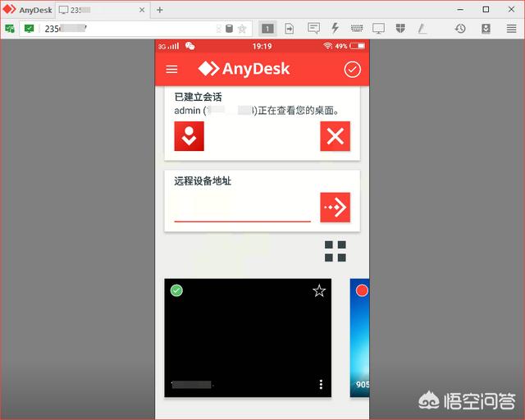Maximize the AnyDesk window
Image resolution: width=525 pixels, height=420 pixels.
pos(486,10)
